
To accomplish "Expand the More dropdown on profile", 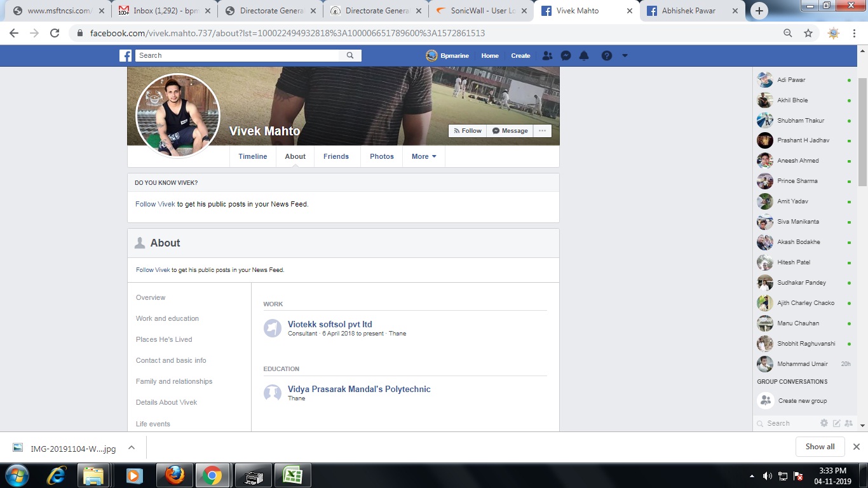I will [x=424, y=156].
